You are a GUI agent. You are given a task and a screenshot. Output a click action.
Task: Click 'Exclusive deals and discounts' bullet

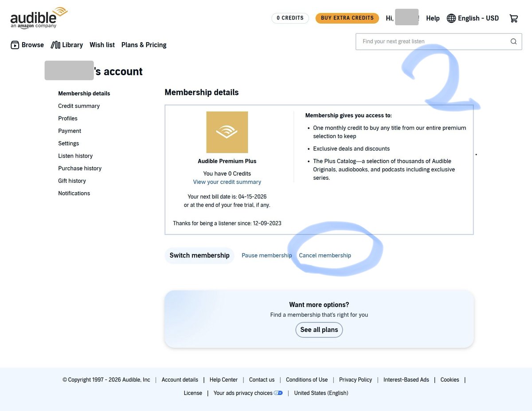point(352,149)
